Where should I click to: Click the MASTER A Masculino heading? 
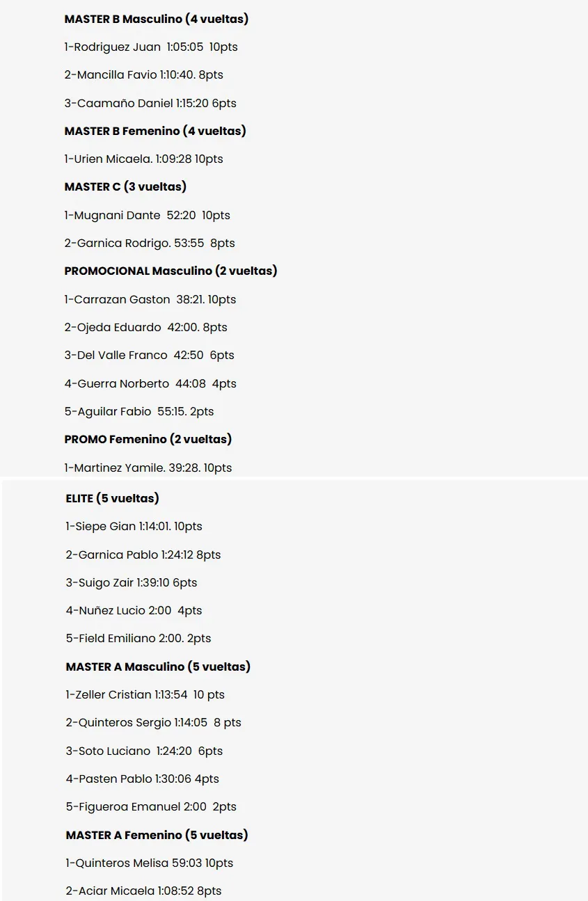tap(158, 667)
